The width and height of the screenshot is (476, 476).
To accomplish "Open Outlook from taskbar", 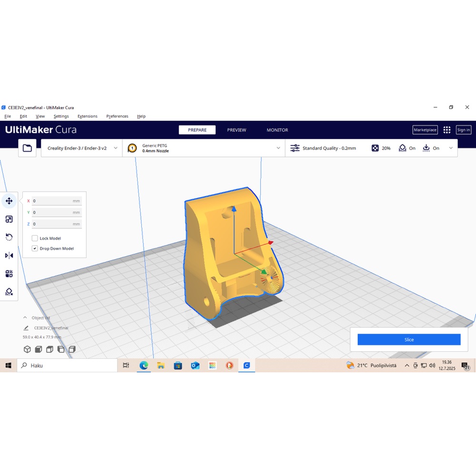I will (x=195, y=366).
